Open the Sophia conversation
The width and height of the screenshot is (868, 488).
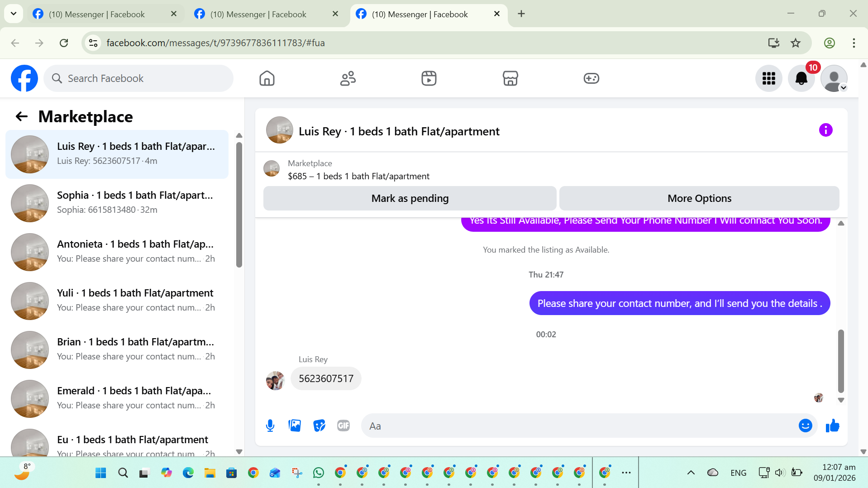coord(117,203)
